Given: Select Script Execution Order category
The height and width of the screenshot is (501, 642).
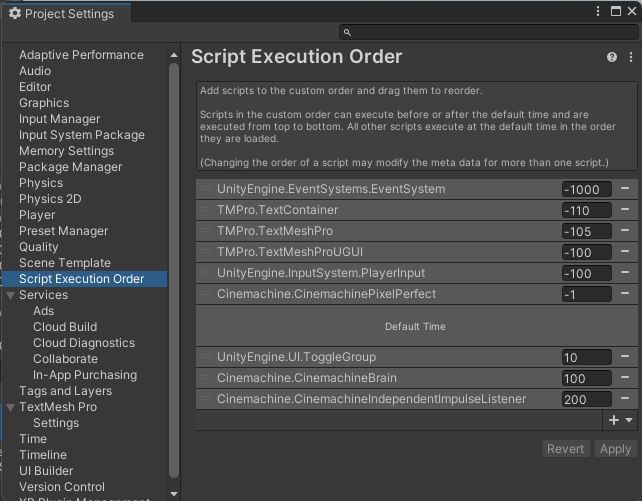Looking at the screenshot, I should (84, 279).
